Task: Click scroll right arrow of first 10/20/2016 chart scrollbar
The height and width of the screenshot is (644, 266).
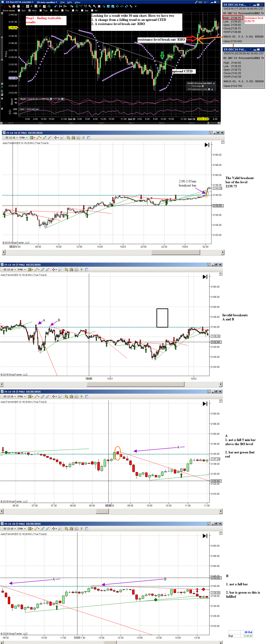Action: (x=221, y=511)
